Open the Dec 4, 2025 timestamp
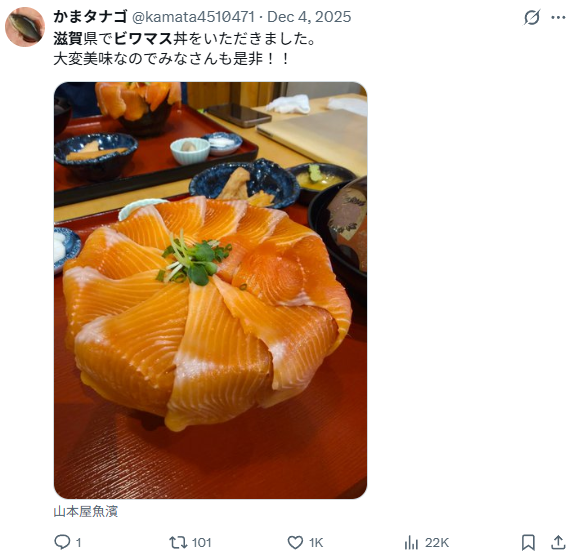Viewport: 580px width, 551px height. 309,17
